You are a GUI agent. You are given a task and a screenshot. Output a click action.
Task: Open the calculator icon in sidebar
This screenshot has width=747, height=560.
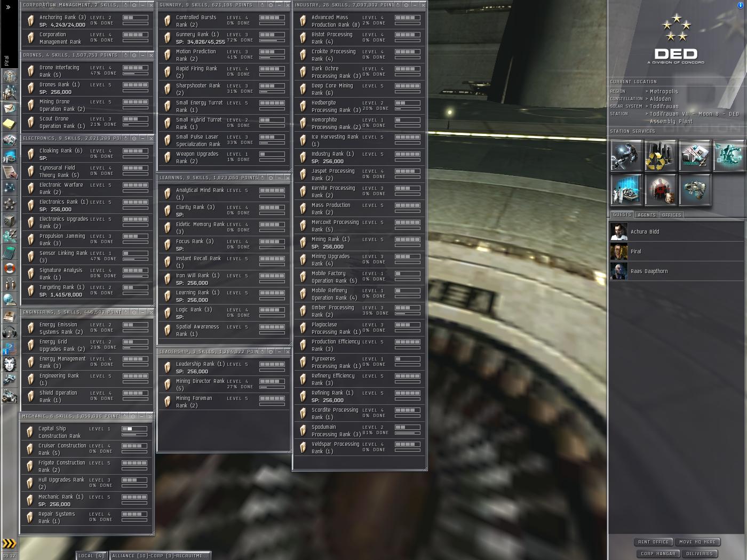10,252
